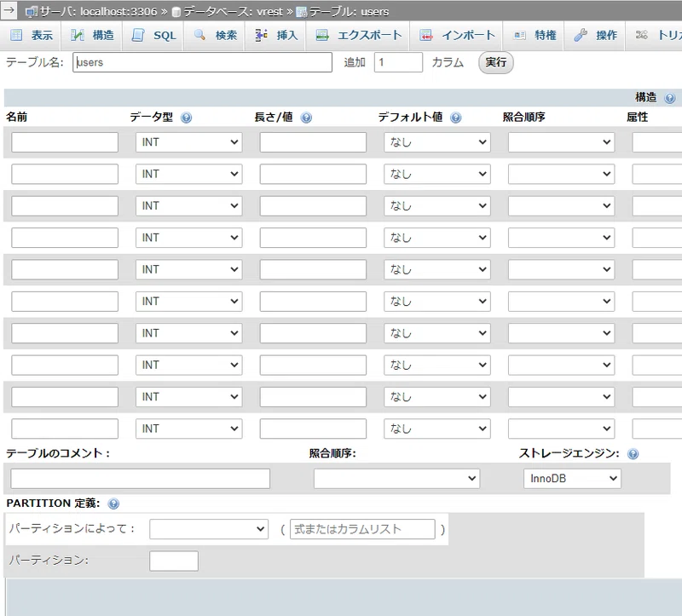
Task: Open the パーティションによって dropdown
Action: 209,529
